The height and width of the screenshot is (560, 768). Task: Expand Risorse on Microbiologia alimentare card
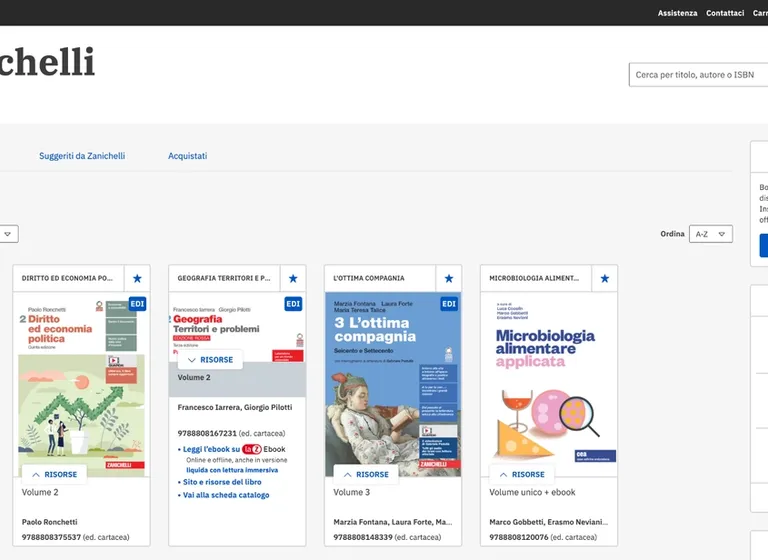point(522,474)
